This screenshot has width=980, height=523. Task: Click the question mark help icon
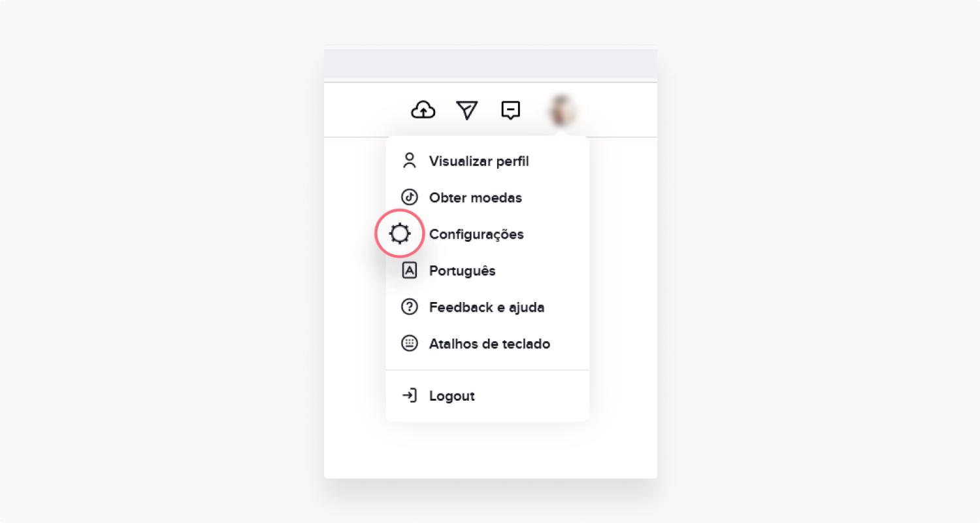pyautogui.click(x=410, y=307)
